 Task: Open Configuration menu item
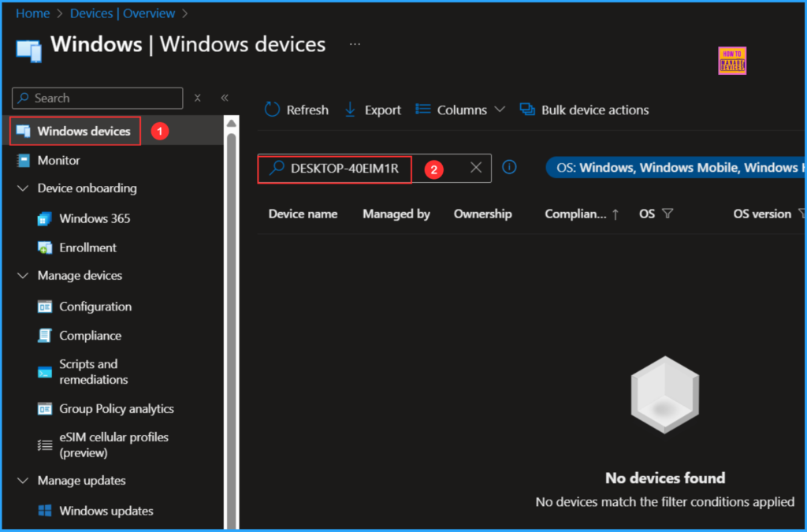[95, 307]
